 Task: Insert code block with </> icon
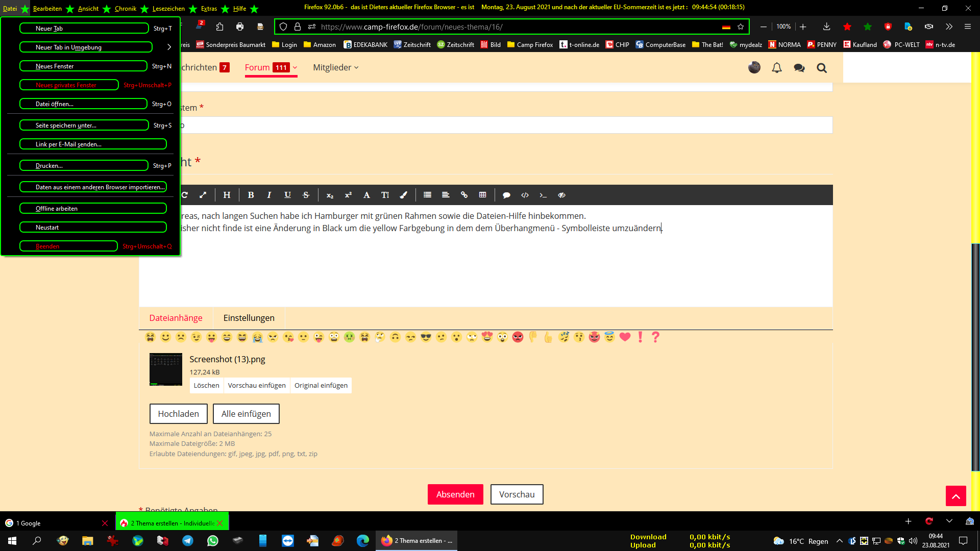click(x=525, y=195)
